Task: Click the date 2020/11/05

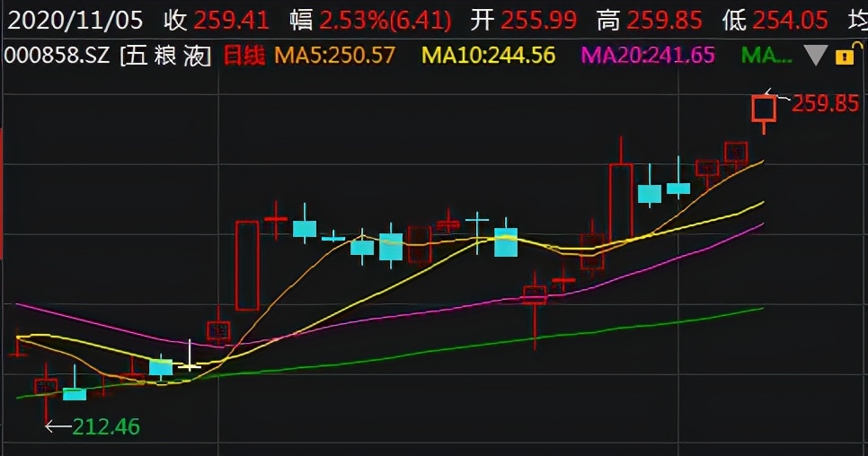Action: point(75,21)
